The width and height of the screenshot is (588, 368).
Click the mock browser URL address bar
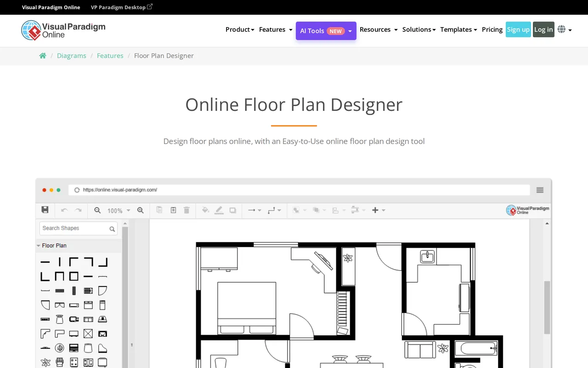299,190
